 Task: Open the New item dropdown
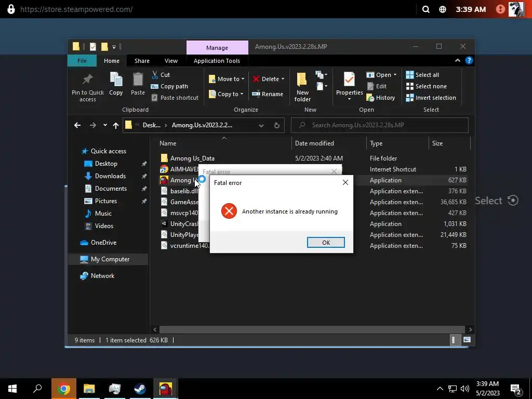[x=321, y=75]
